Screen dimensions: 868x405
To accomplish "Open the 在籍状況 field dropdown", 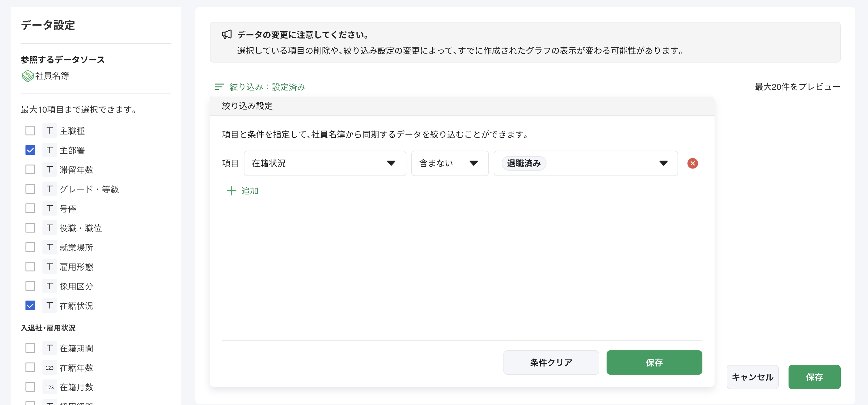I will pos(391,163).
